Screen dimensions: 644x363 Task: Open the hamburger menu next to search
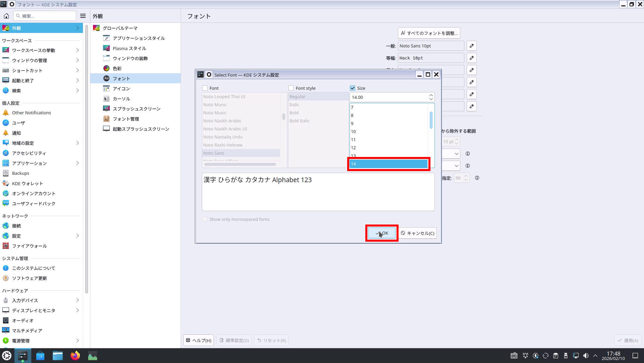click(x=83, y=16)
